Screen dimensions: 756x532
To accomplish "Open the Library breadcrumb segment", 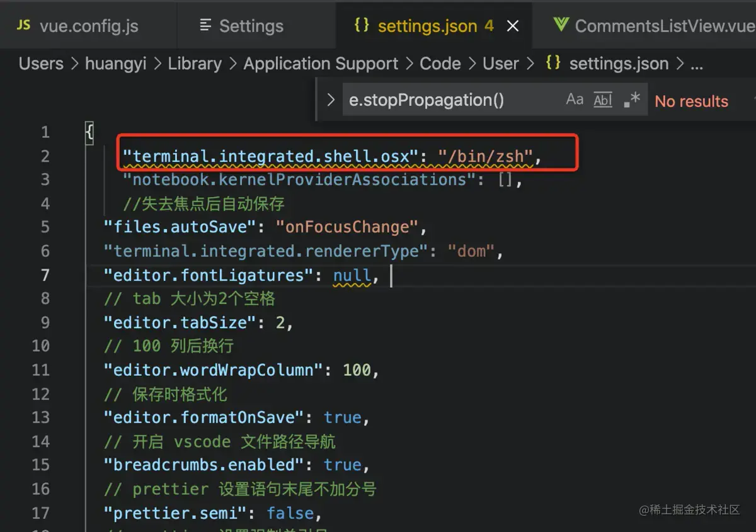I will tap(195, 64).
